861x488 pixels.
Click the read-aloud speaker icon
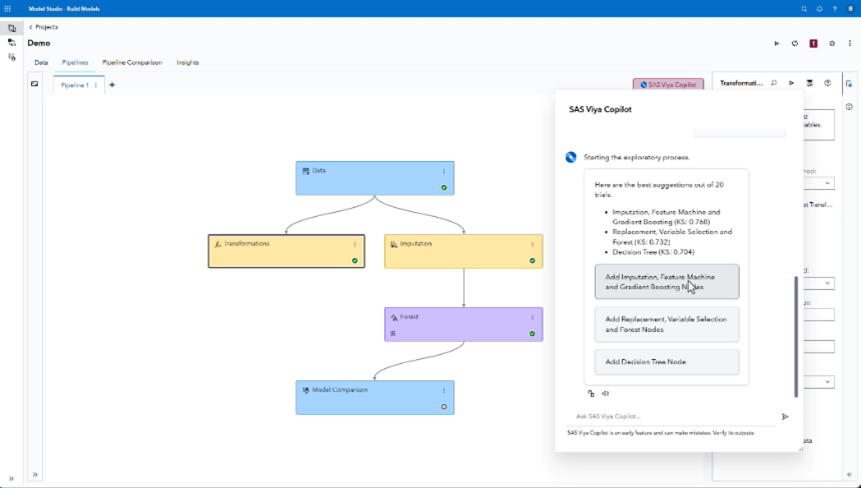point(605,393)
